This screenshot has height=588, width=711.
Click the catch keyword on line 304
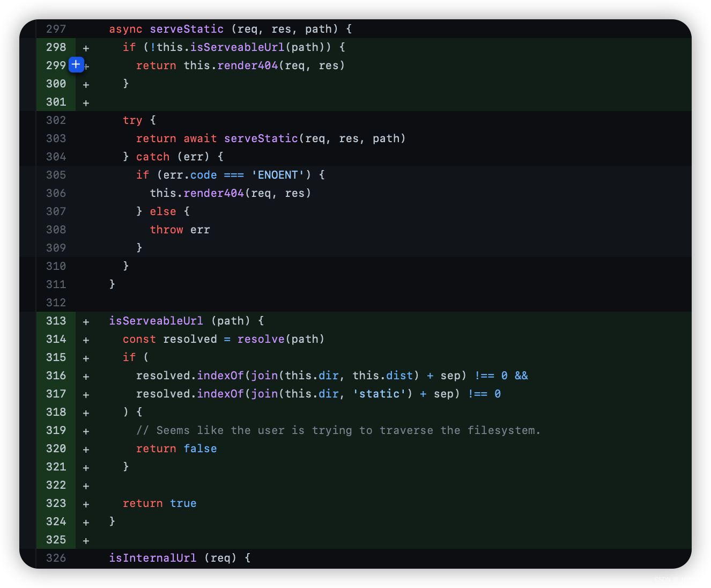click(x=153, y=157)
